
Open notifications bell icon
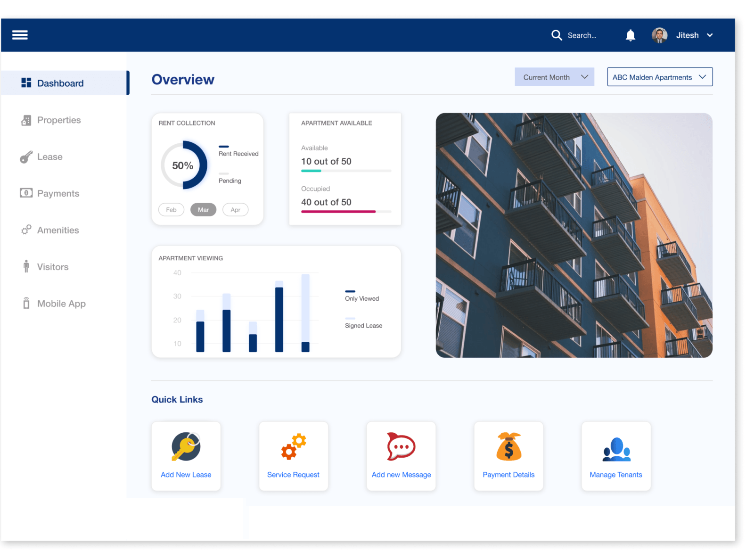click(x=630, y=35)
